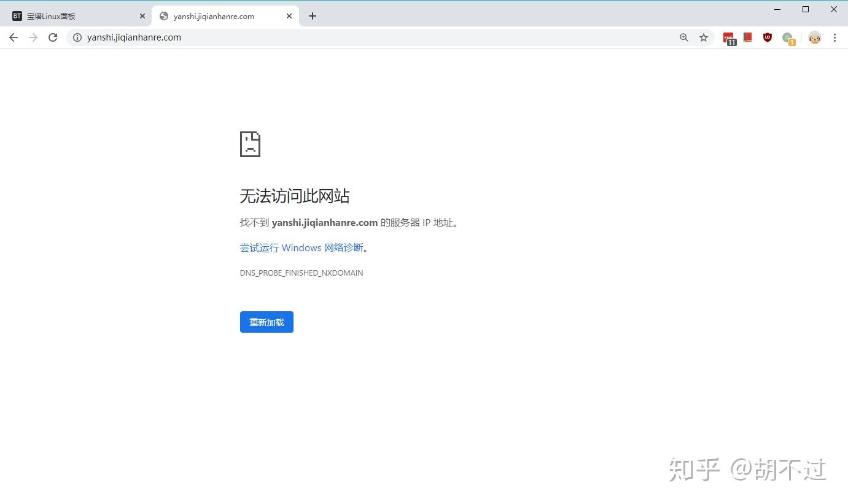
Task: Click the sad page error icon
Action: pos(250,144)
